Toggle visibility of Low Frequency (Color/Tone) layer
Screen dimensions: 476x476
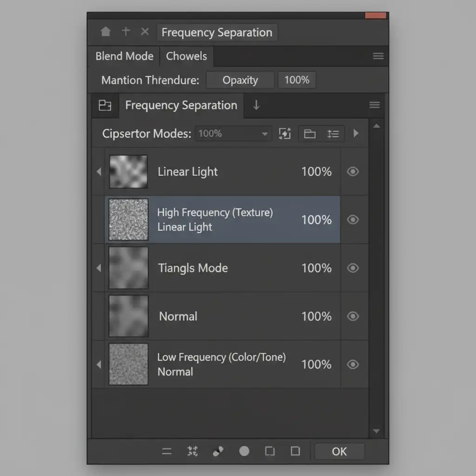pos(353,364)
